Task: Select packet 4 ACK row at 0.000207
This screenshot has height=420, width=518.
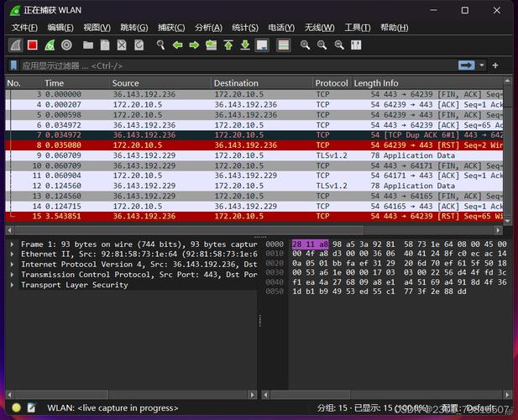Action: pos(254,104)
